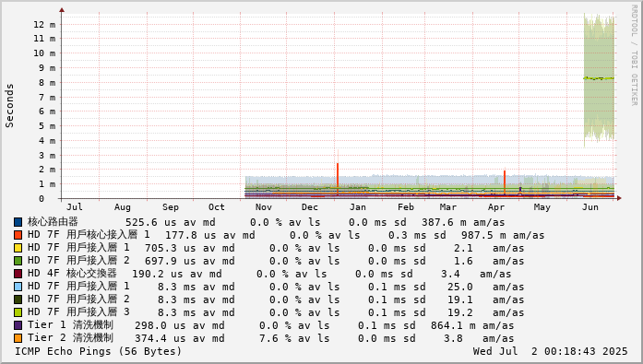
Task: Click the purple Tier 1 清洗機制 swatch
Action: click(18, 325)
